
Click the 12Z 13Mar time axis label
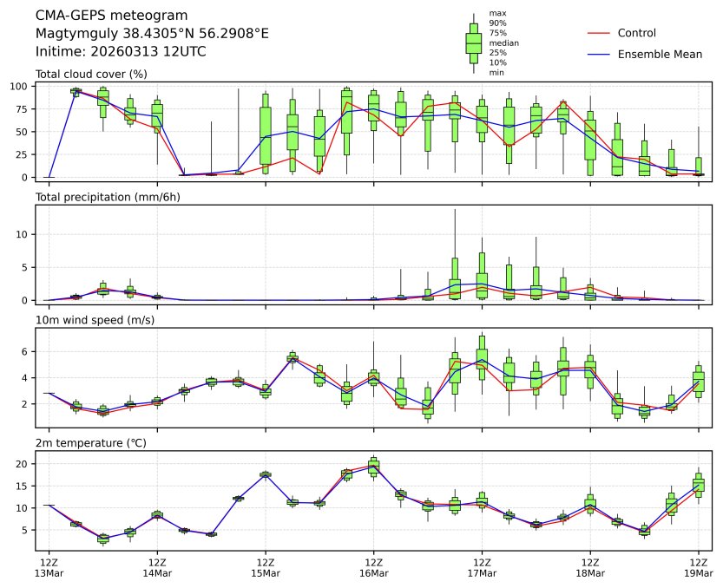point(49,568)
